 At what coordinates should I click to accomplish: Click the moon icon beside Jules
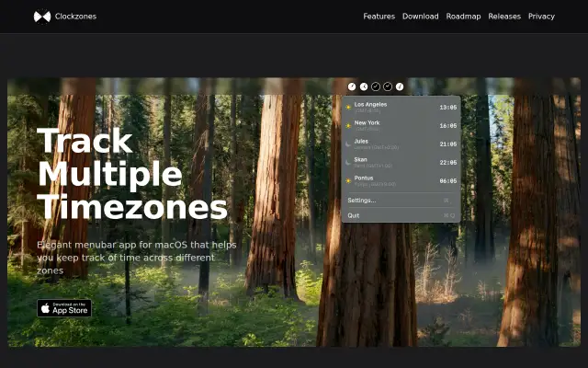(348, 144)
